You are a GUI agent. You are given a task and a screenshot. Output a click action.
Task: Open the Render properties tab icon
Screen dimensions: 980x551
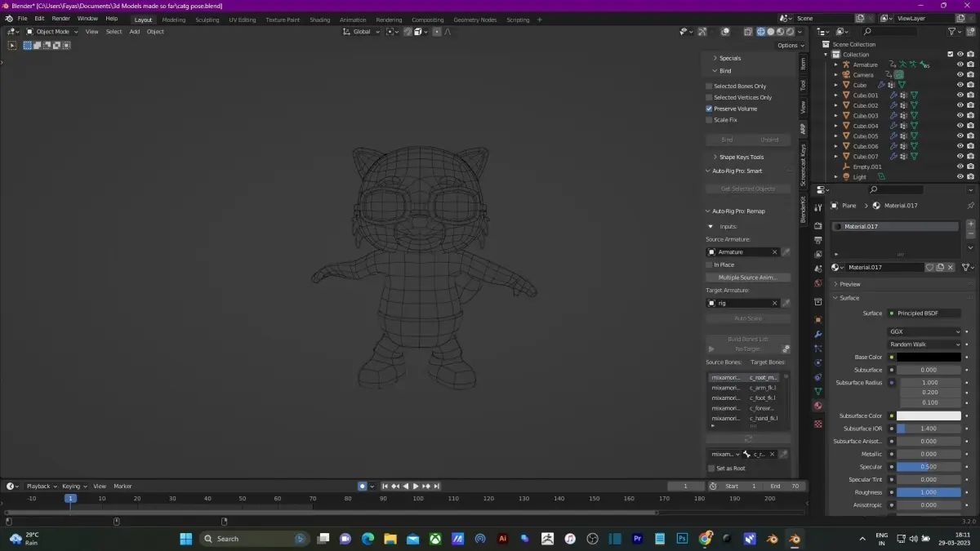[x=817, y=225]
